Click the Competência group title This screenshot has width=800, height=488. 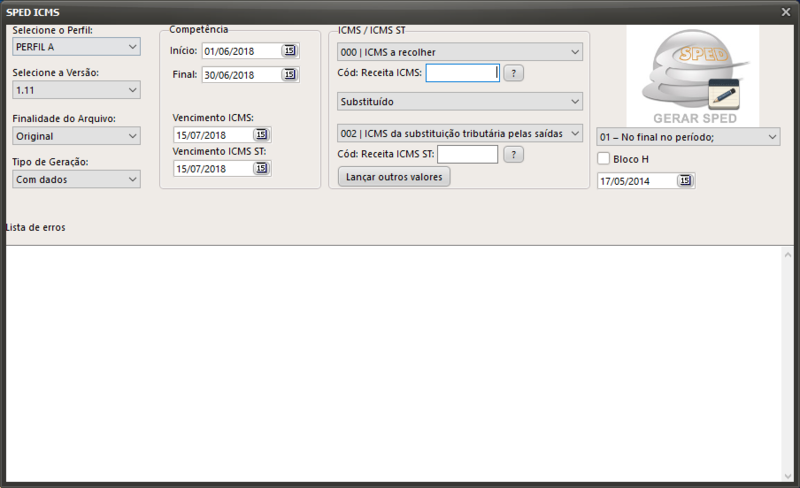click(x=198, y=30)
